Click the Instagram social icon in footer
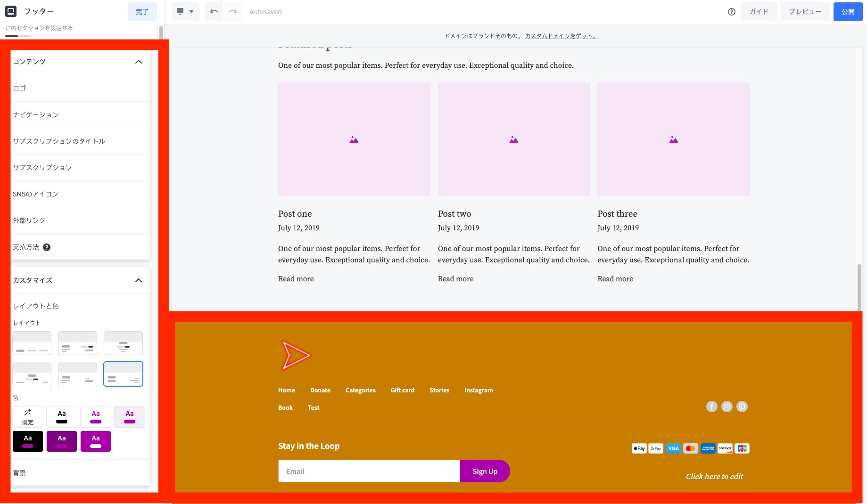This screenshot has height=504, width=867. pyautogui.click(x=727, y=406)
